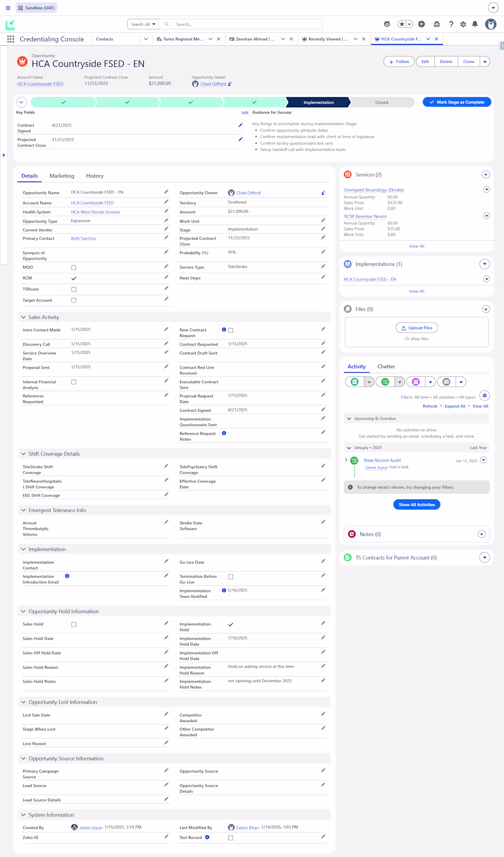The image size is (504, 857).
Task: Click the Upload Files button
Action: click(417, 328)
